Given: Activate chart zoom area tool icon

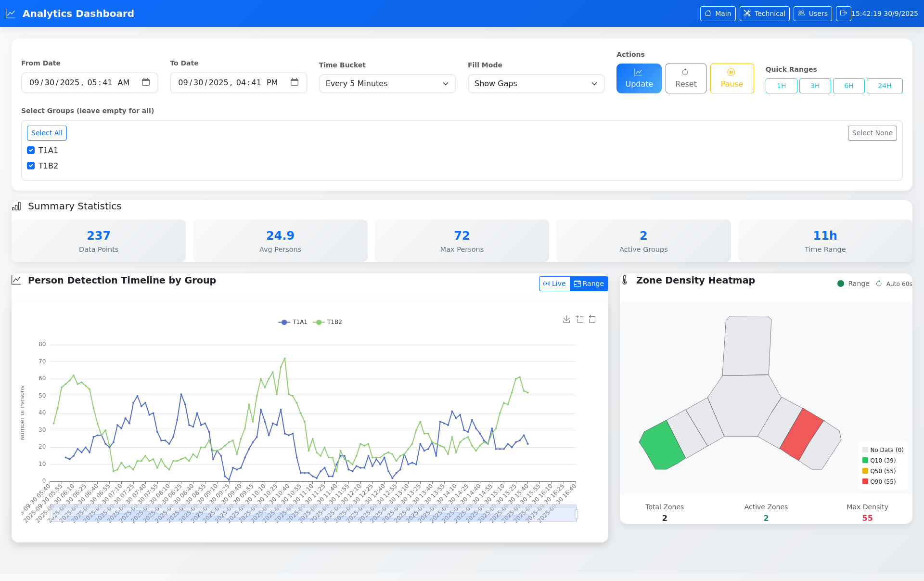Looking at the screenshot, I should click(x=579, y=319).
